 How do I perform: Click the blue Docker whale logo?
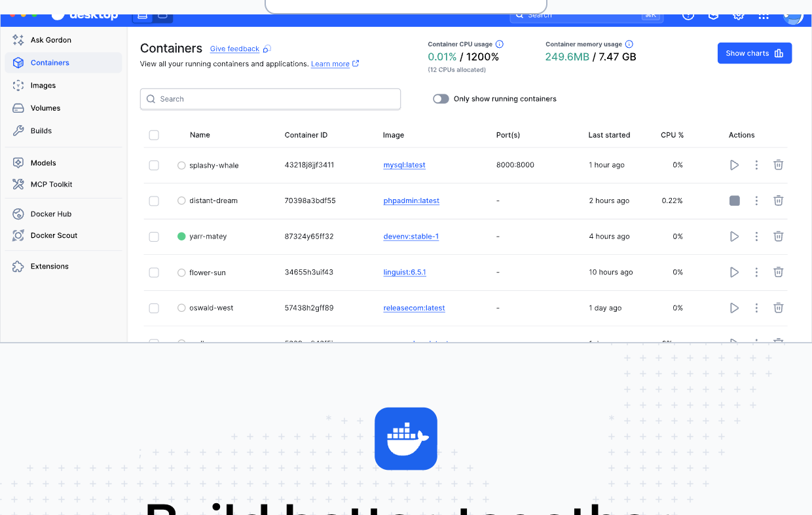pos(406,439)
